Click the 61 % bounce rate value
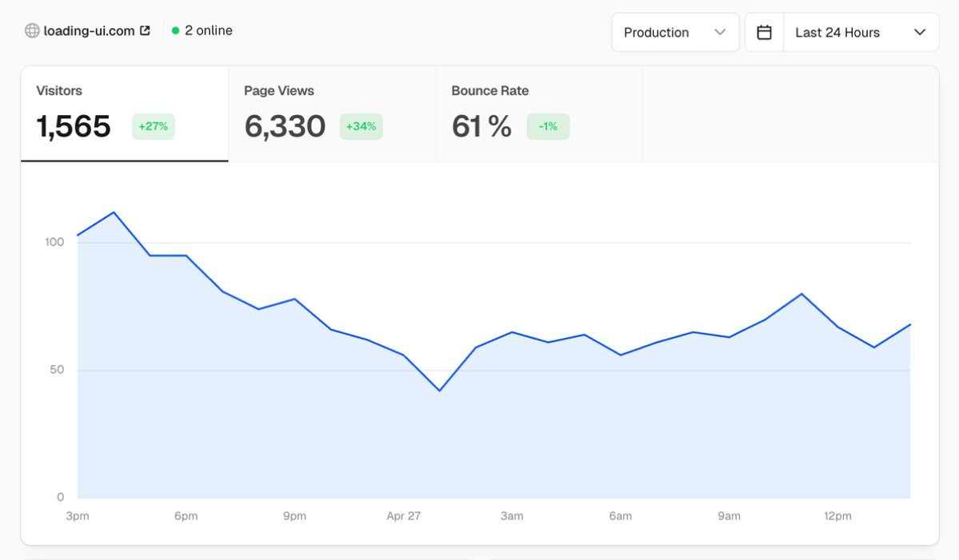The height and width of the screenshot is (560, 959). 482,126
